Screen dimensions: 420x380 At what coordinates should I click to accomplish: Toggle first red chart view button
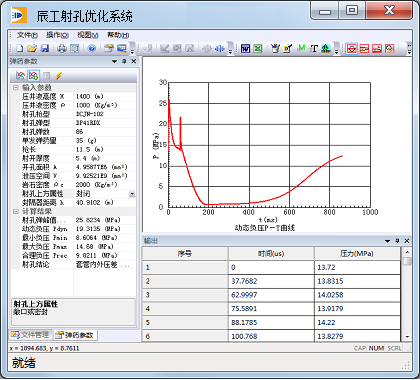click(x=351, y=49)
